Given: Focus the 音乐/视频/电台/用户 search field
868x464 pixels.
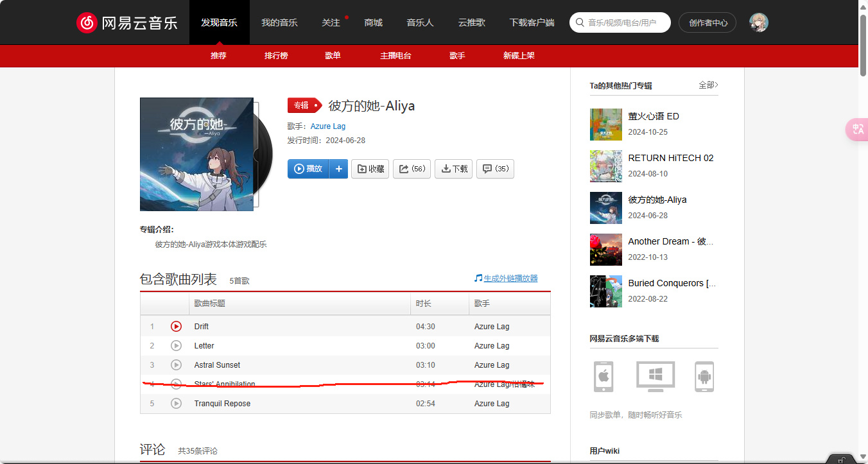Looking at the screenshot, I should coord(620,22).
